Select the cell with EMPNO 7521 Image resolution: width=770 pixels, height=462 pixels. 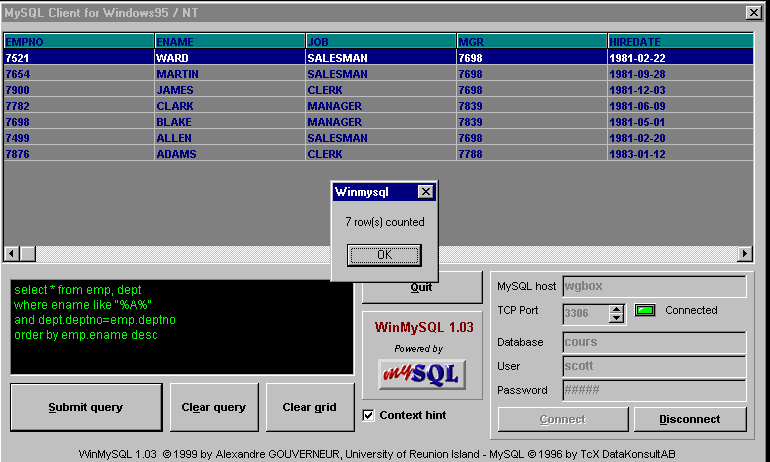[79, 58]
